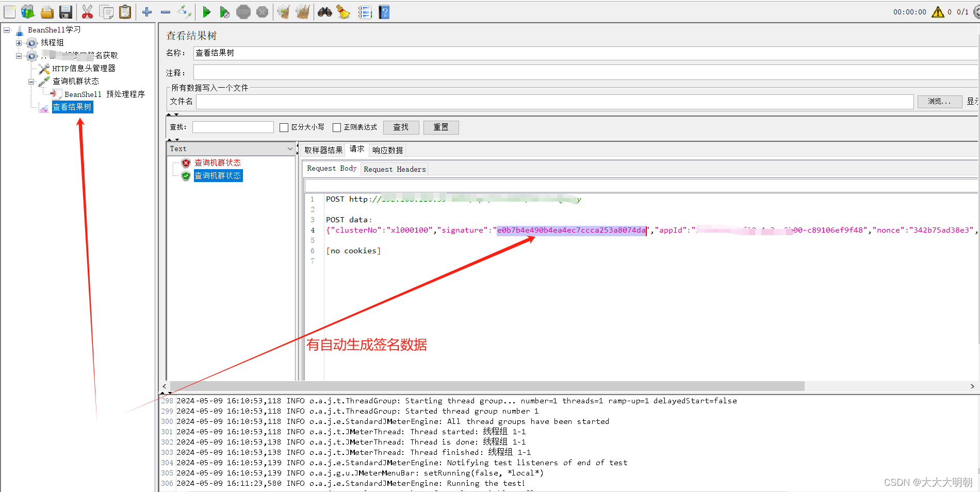Open the Request Headers sub-tab
The height and width of the screenshot is (492, 980).
395,169
